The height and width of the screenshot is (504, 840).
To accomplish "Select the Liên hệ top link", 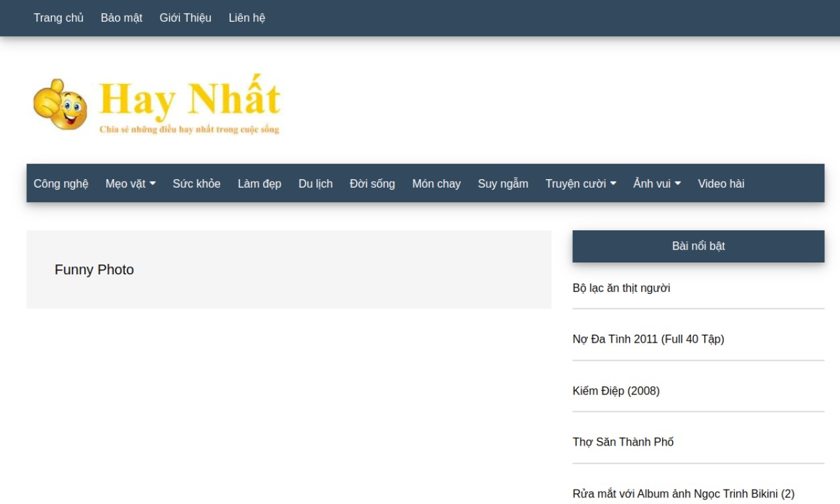I will coord(247,18).
